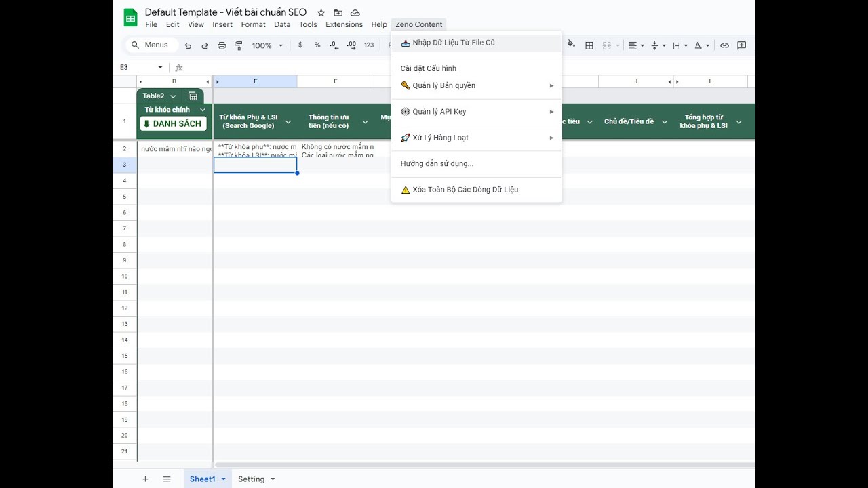This screenshot has width=868, height=488.
Task: Click the Table2 calculator view icon
Action: coord(193,96)
